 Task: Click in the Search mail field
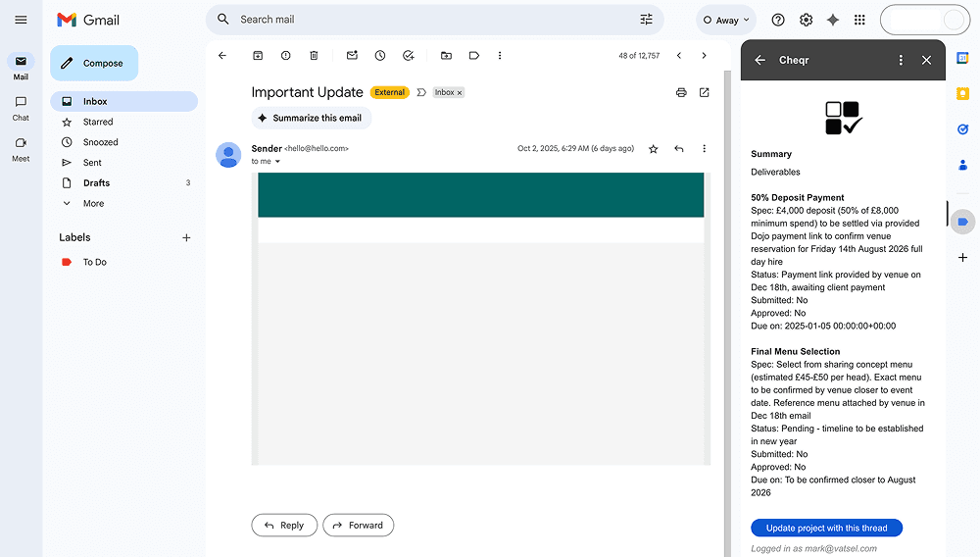tap(431, 20)
